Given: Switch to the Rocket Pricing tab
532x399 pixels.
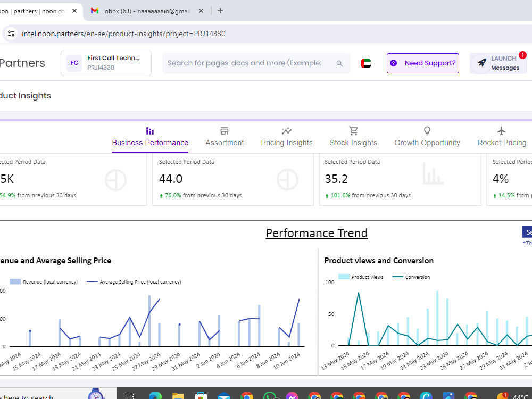Looking at the screenshot, I should pos(502,137).
